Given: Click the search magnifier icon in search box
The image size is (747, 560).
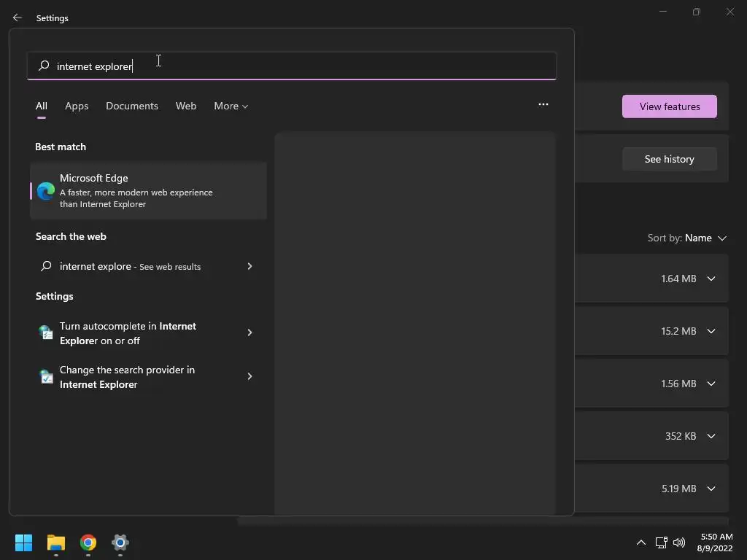Looking at the screenshot, I should tap(44, 66).
